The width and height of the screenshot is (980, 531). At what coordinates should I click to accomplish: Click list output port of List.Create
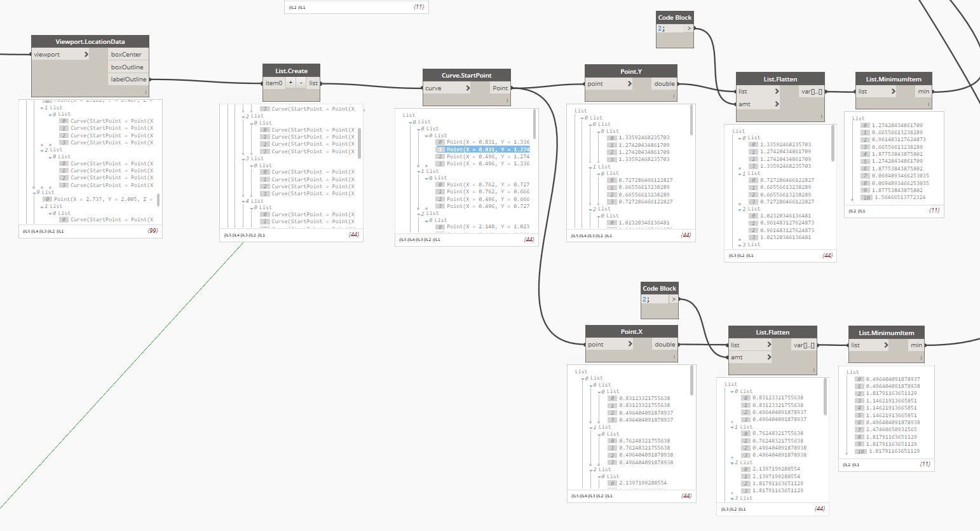(313, 83)
